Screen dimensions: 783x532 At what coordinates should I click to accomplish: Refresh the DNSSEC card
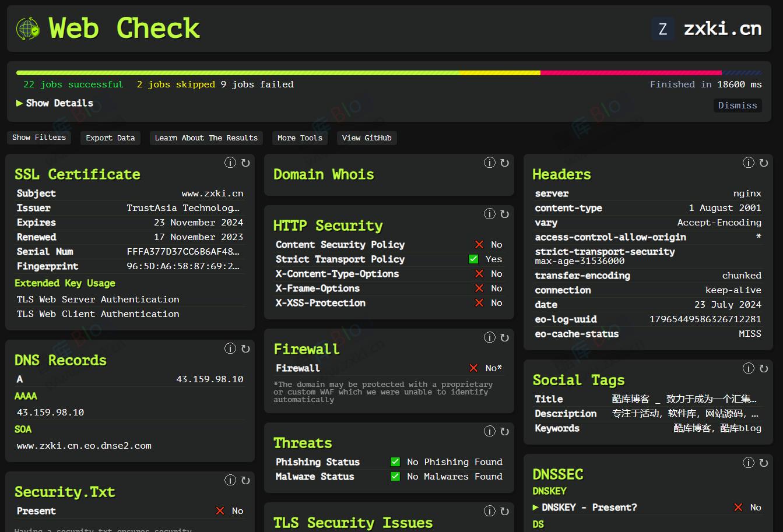[x=764, y=462]
